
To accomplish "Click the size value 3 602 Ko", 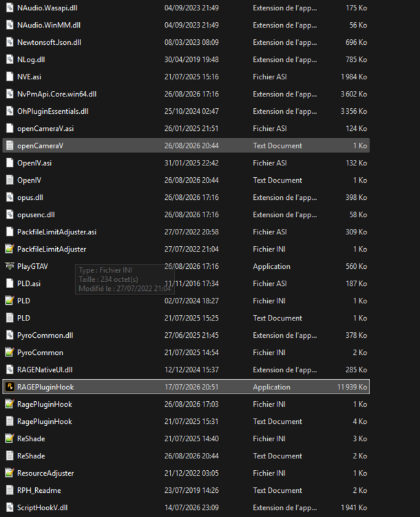I will 354,94.
